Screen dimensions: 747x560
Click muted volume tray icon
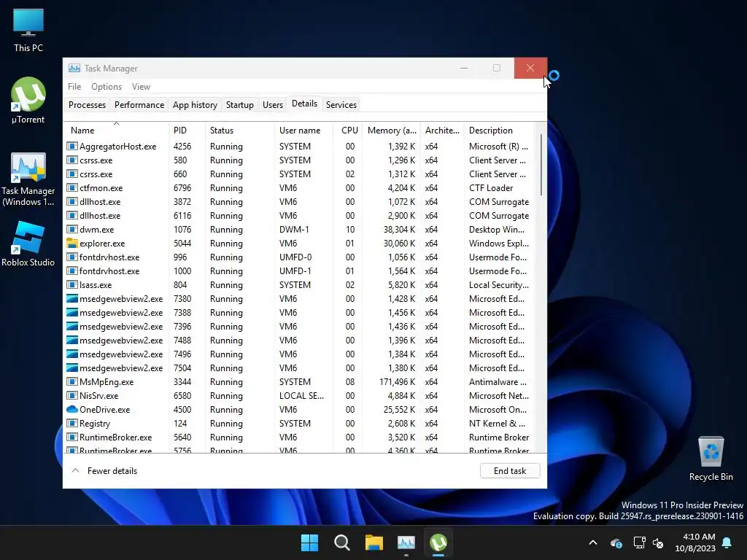(x=658, y=542)
